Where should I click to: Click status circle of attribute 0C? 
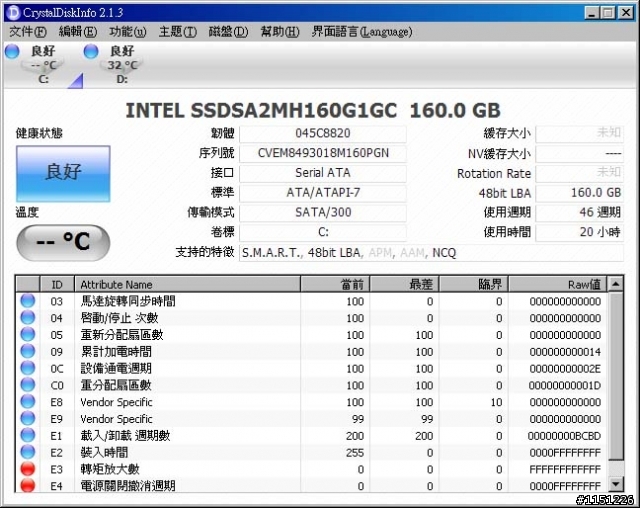28,368
